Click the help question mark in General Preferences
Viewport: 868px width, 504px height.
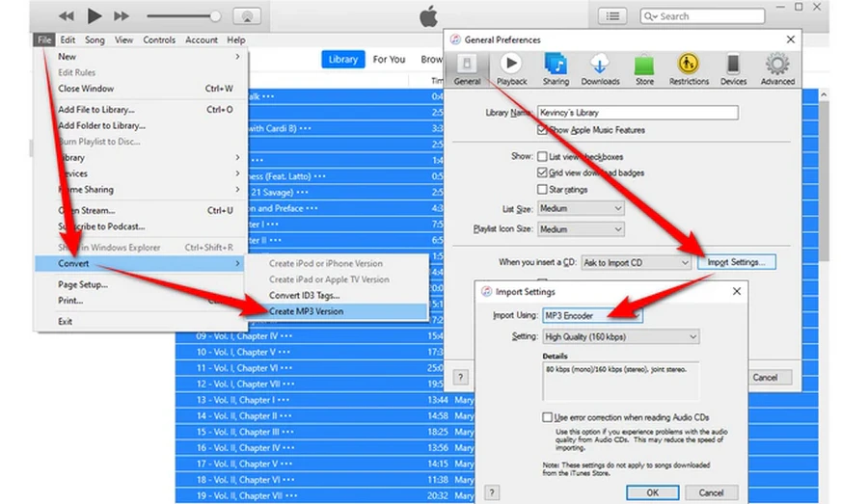[x=461, y=378]
